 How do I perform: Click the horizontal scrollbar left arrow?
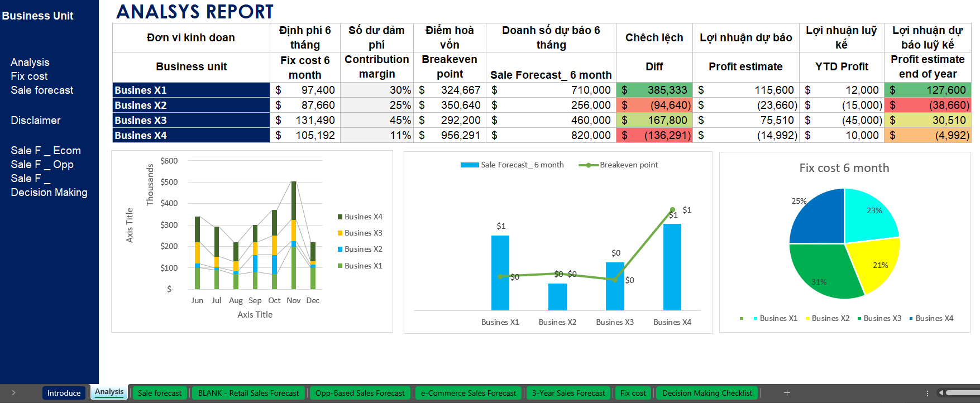941,393
